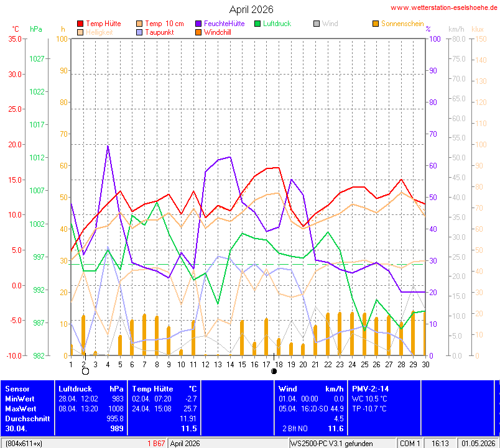Click the Sonnenschein legend label
This screenshot has width=500, height=448.
[402, 24]
